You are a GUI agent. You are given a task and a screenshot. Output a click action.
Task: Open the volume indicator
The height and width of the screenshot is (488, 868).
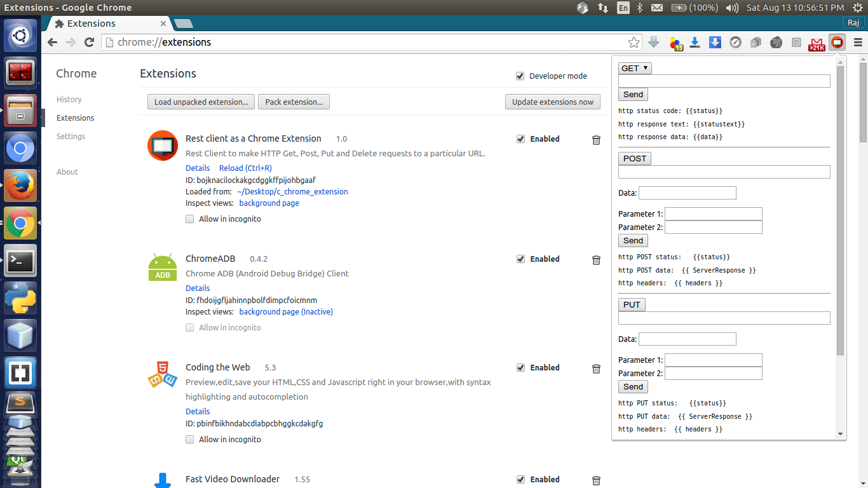click(732, 8)
